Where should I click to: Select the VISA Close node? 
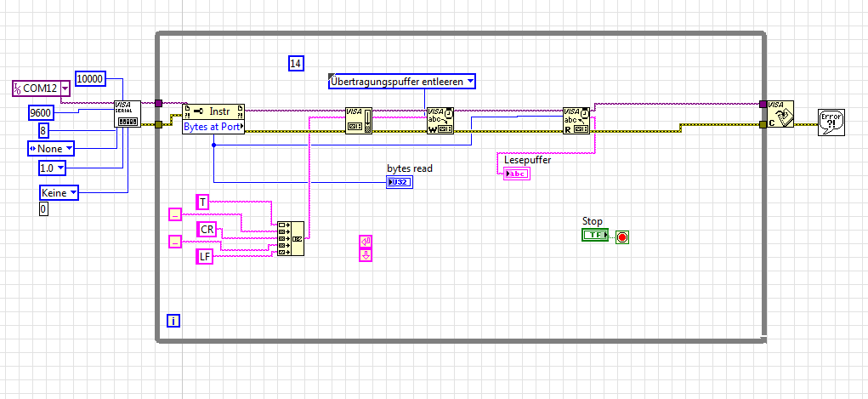click(780, 114)
